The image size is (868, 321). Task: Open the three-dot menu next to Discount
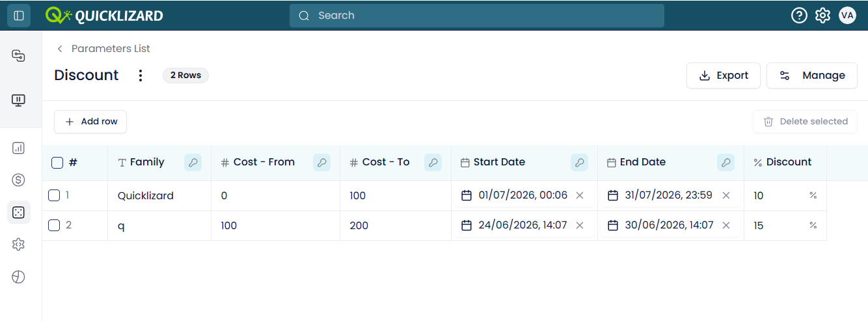[x=141, y=76]
